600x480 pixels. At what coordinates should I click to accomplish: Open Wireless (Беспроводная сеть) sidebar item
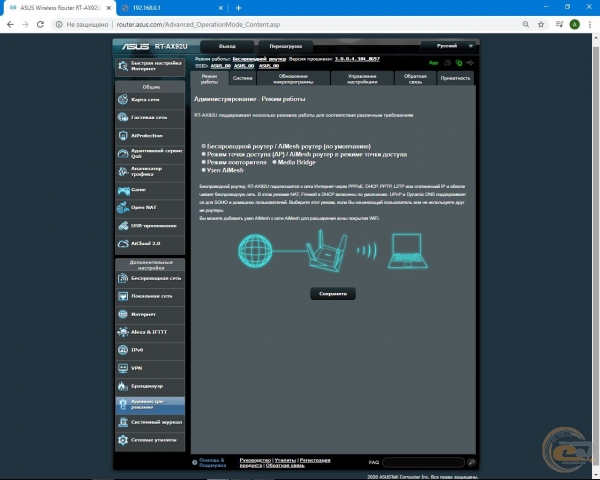click(150, 278)
